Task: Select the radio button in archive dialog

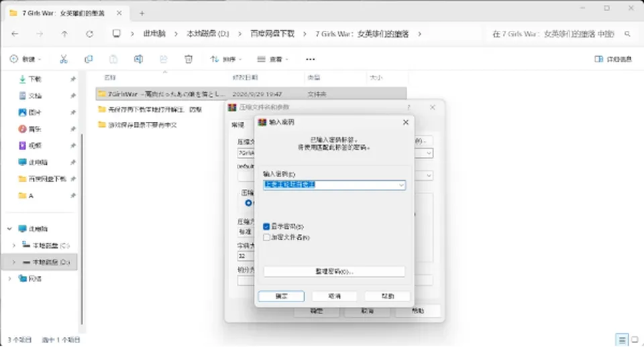Action: click(248, 203)
